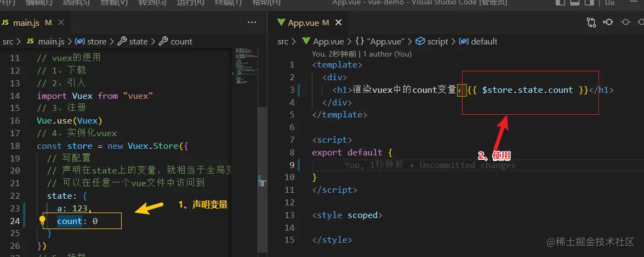Toggle the primary side bar layout icon
The image size is (644, 257).
560,2
